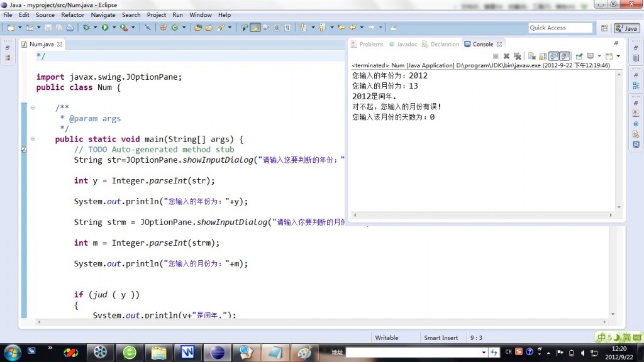
Task: Toggle Scroll Lock in the console
Action: tap(543, 56)
